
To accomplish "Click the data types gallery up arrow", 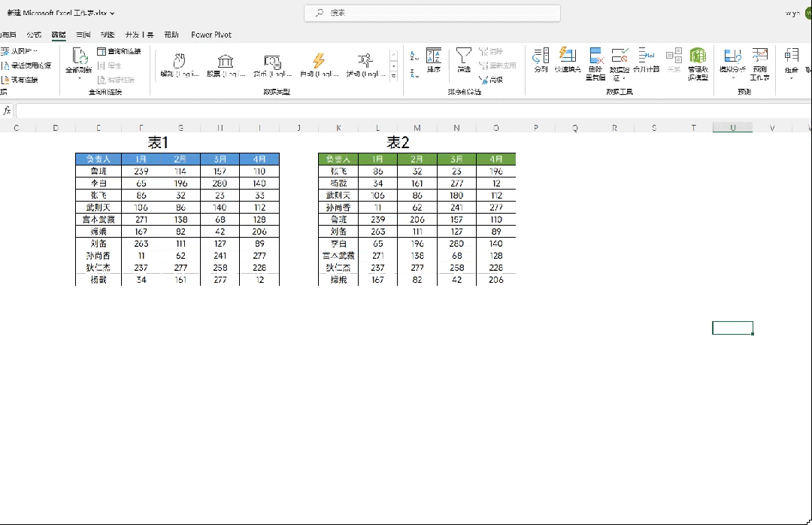I will tap(394, 55).
